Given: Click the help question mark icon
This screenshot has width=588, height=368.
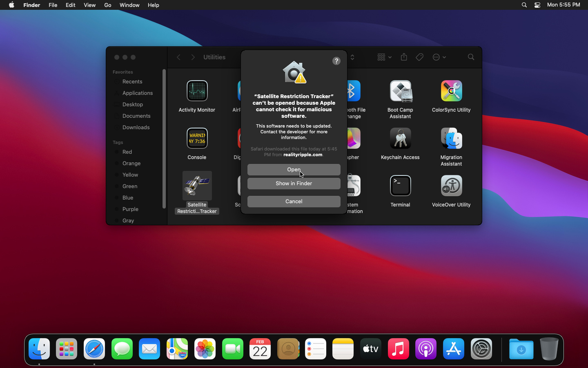Looking at the screenshot, I should [336, 61].
